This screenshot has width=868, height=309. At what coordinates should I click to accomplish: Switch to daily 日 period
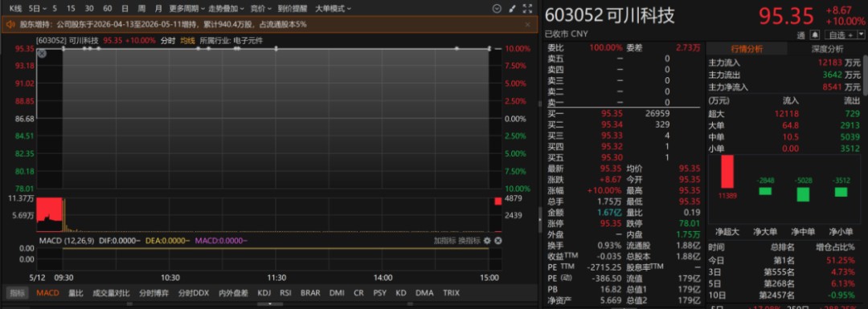click(125, 9)
